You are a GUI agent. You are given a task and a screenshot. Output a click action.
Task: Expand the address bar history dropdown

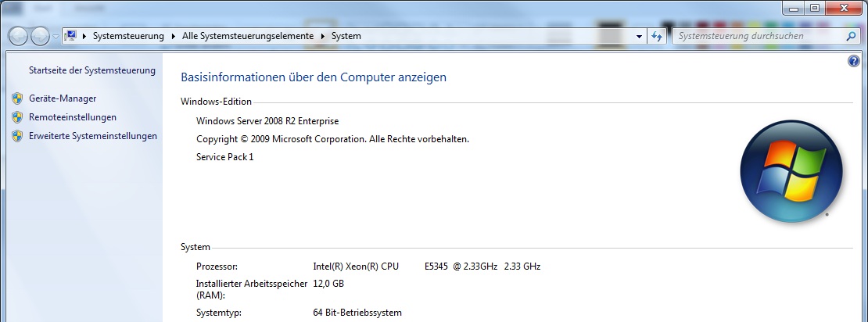pyautogui.click(x=640, y=36)
